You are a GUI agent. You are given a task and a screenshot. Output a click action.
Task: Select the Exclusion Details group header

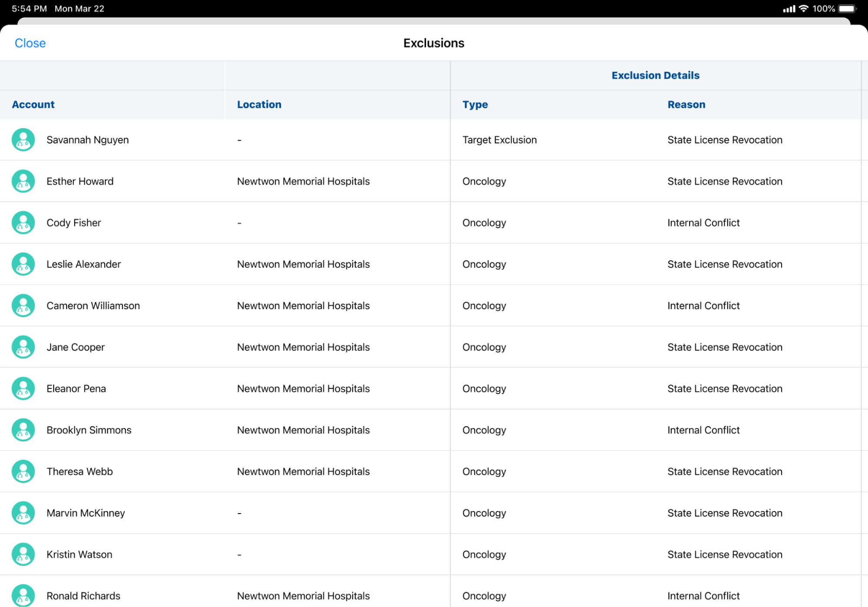point(655,75)
